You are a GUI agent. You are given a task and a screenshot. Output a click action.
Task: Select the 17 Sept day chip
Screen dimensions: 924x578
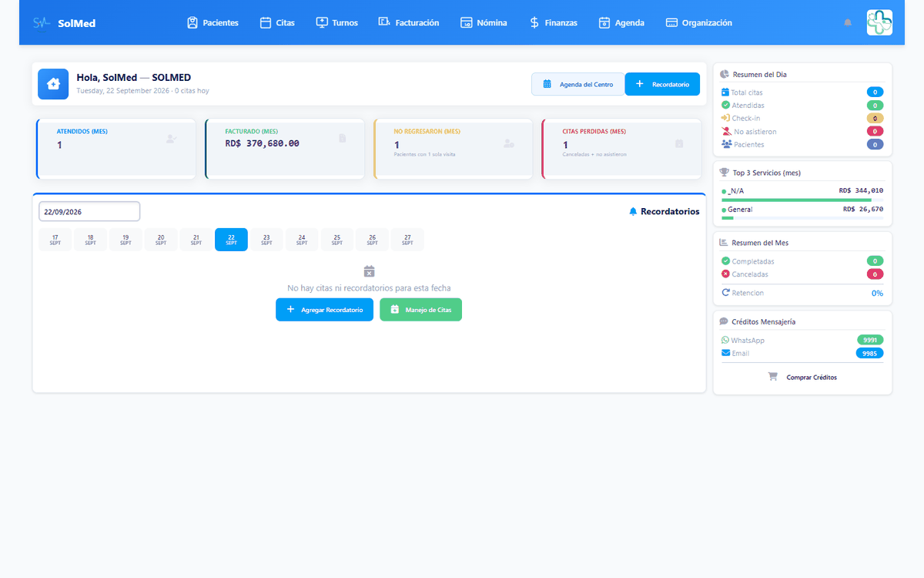click(x=55, y=240)
